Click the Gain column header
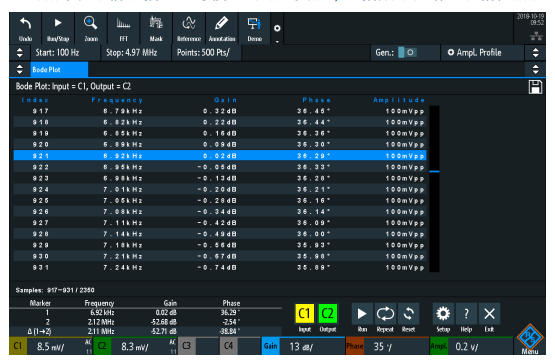555x361 pixels. coord(225,100)
